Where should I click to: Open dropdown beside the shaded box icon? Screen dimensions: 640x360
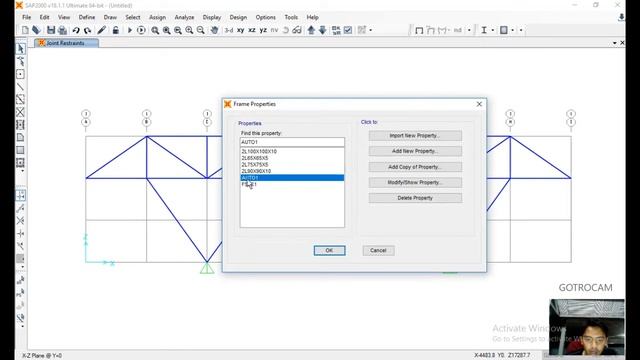point(513,30)
